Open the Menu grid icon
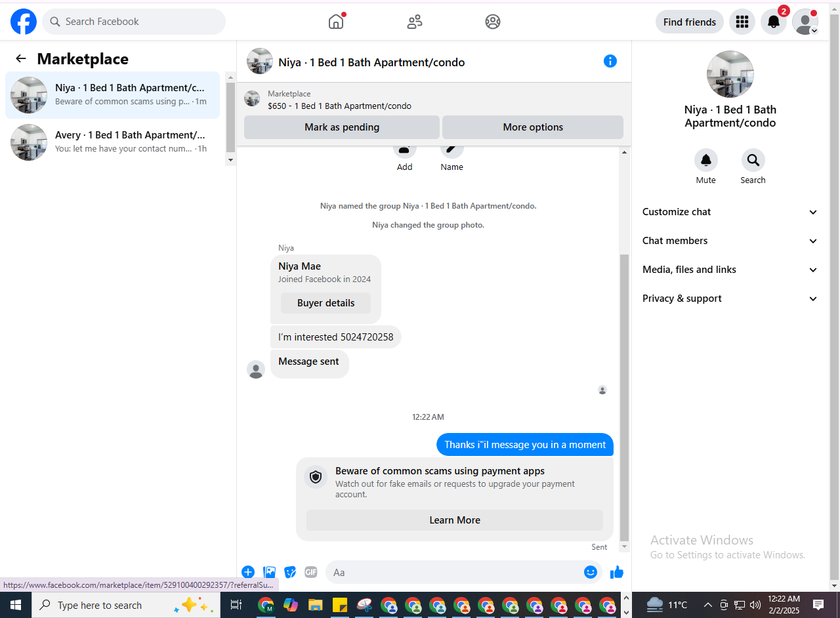 coord(742,22)
